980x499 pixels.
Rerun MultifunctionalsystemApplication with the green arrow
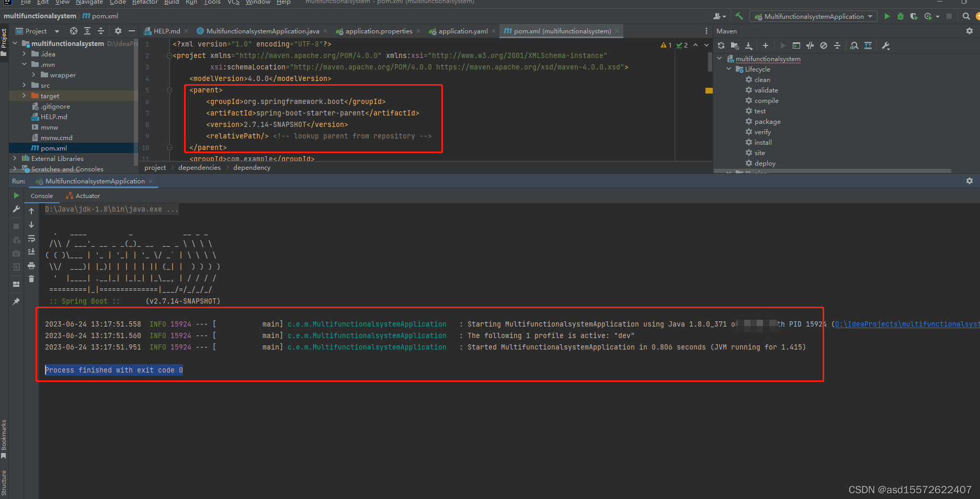tap(16, 195)
